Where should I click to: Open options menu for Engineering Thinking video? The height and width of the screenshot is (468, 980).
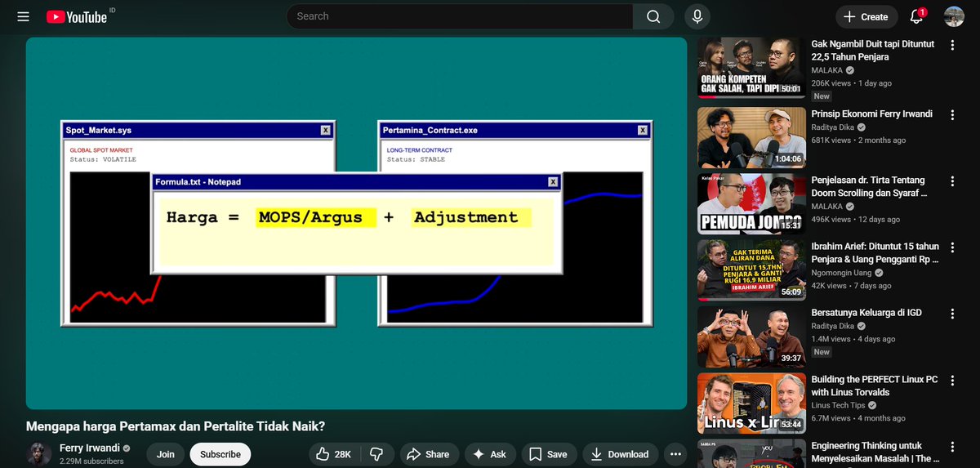pos(952,448)
